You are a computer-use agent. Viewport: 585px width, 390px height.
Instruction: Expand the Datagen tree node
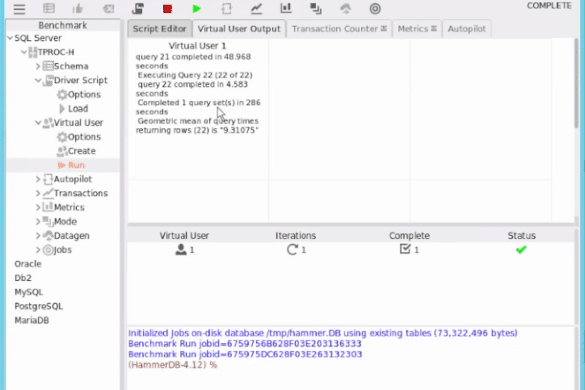click(38, 235)
